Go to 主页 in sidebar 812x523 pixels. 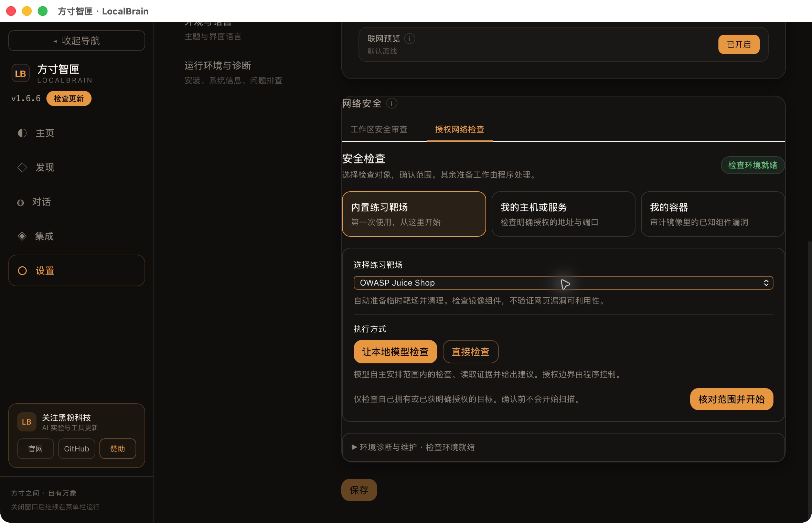pos(77,133)
